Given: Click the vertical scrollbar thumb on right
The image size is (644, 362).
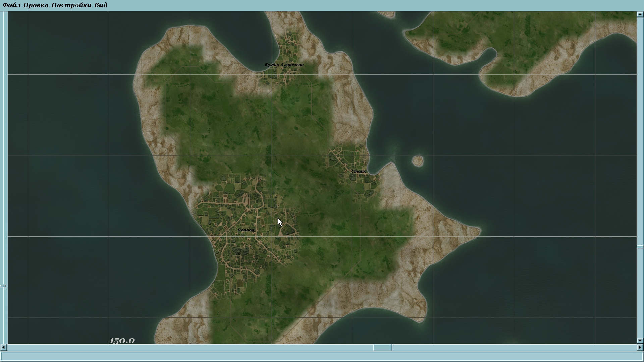Looking at the screenshot, I should [640, 247].
